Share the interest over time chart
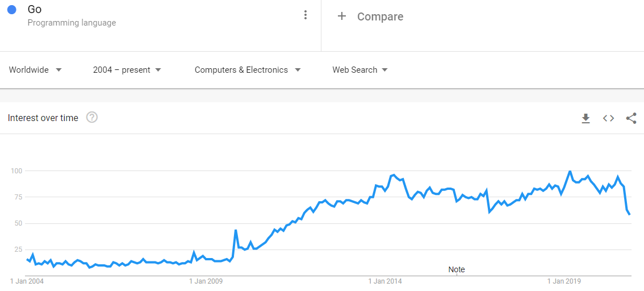Image resolution: width=644 pixels, height=291 pixels. (632, 118)
